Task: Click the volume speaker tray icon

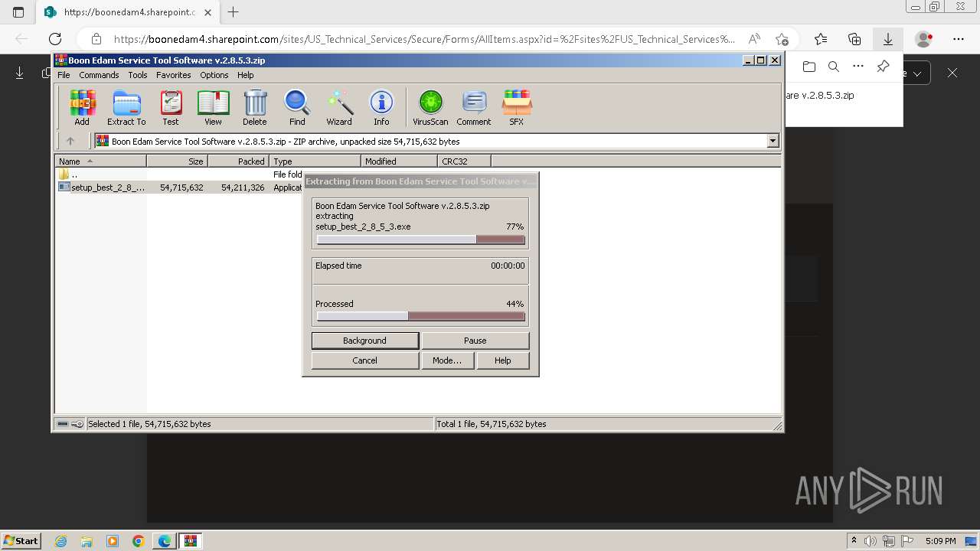Action: tap(871, 541)
